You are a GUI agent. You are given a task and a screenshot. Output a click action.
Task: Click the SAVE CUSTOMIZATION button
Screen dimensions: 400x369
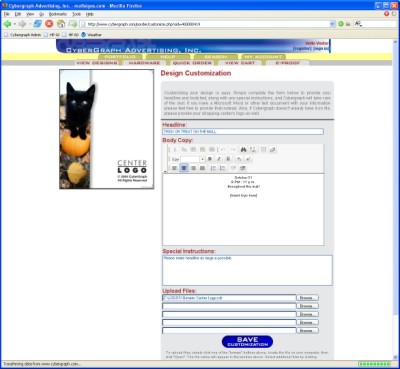[x=247, y=342]
